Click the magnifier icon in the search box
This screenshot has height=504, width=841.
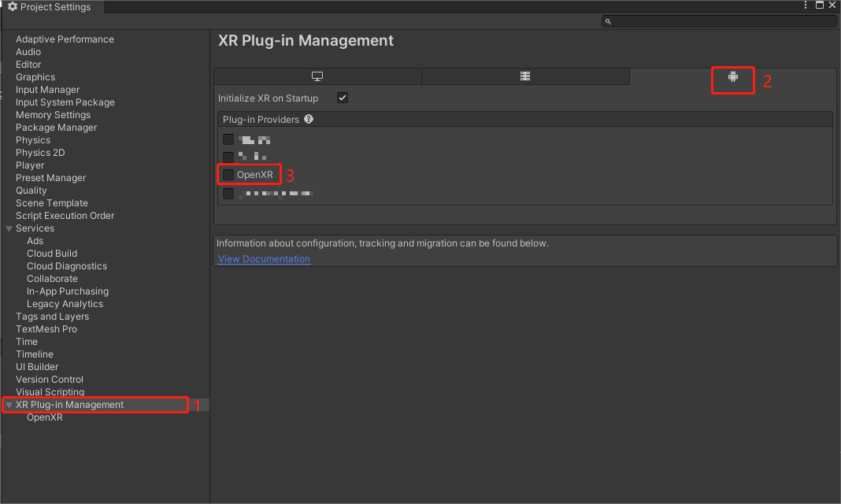(x=609, y=22)
